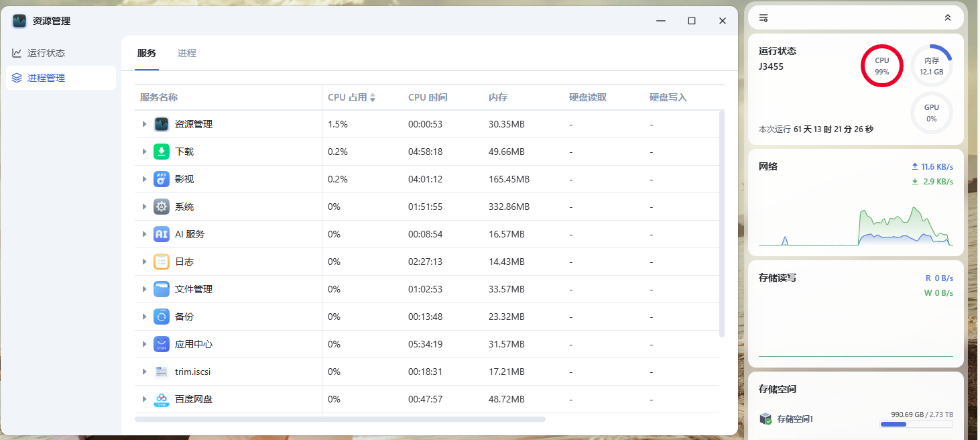The height and width of the screenshot is (440, 980).
Task: Sort services by CPU 占用 column
Action: click(350, 97)
